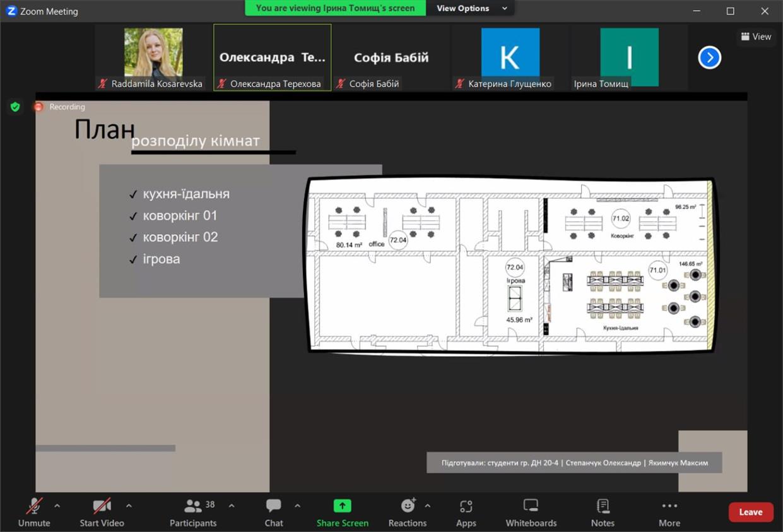The width and height of the screenshot is (783, 532).
Task: Click the 'коворкінг 01' list item
Action: (180, 216)
